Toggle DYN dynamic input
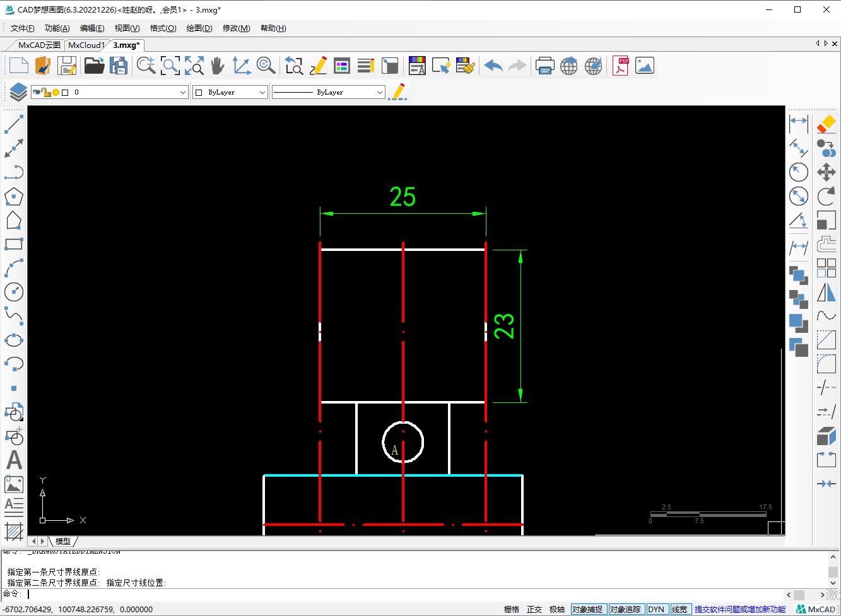Viewport: 841px width, 616px height. coord(656,609)
